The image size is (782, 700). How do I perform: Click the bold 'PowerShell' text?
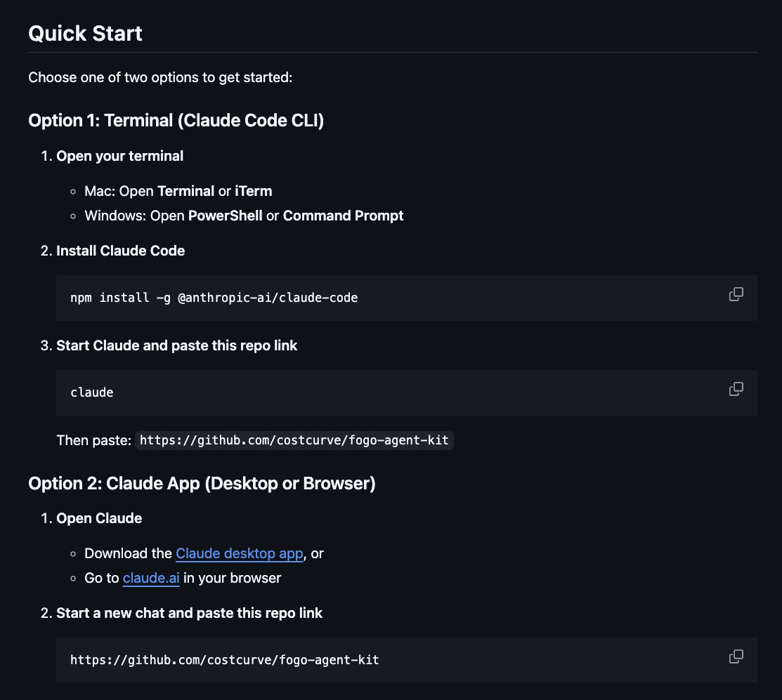pos(225,216)
